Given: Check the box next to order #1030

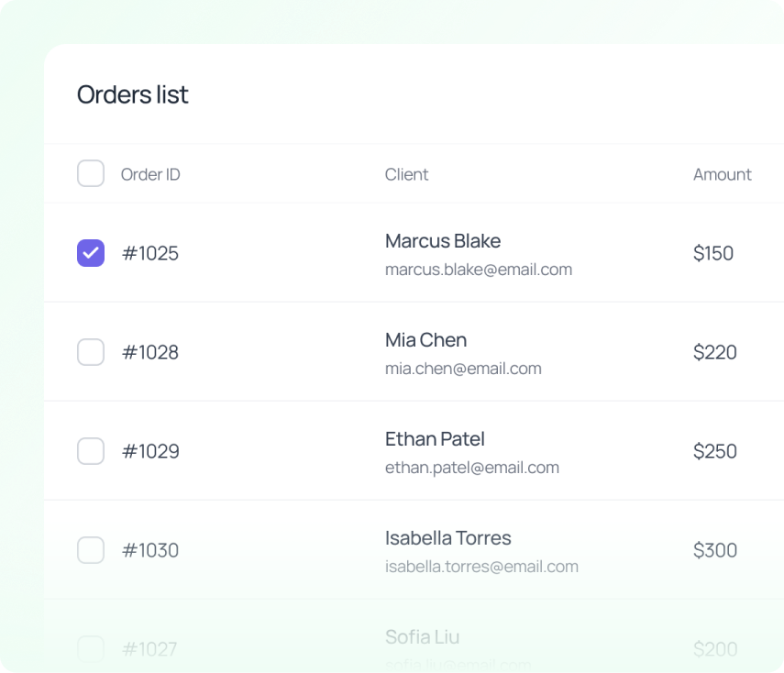Looking at the screenshot, I should [91, 550].
